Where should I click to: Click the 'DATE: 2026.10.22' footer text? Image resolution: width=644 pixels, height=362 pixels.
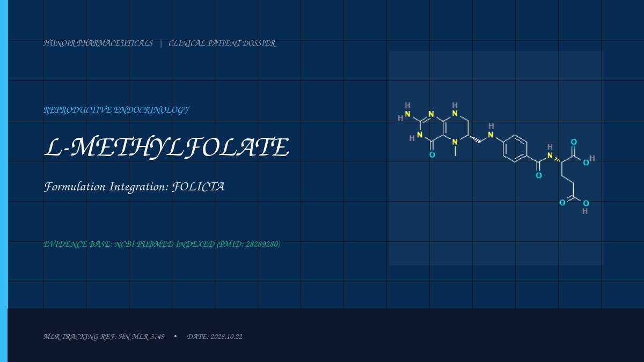click(x=215, y=337)
